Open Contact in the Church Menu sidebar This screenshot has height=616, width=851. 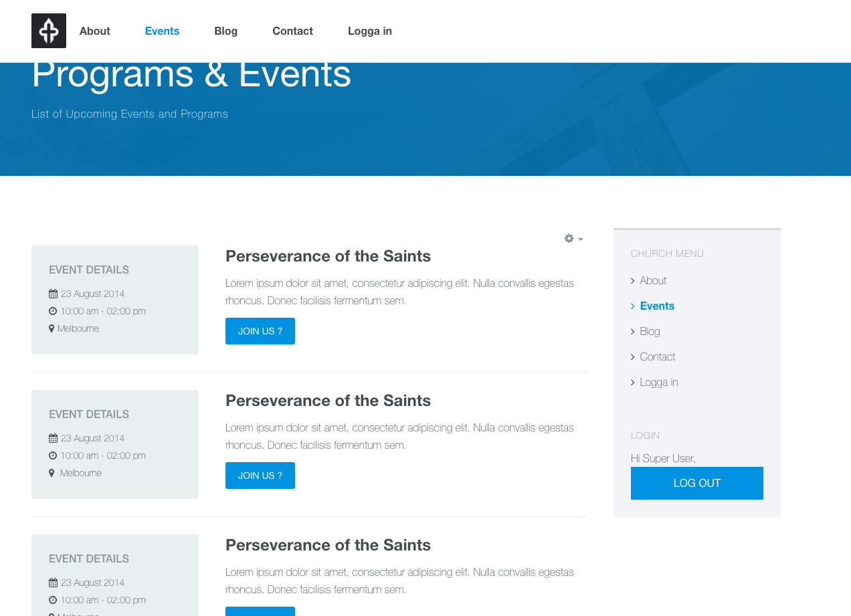[x=657, y=356]
